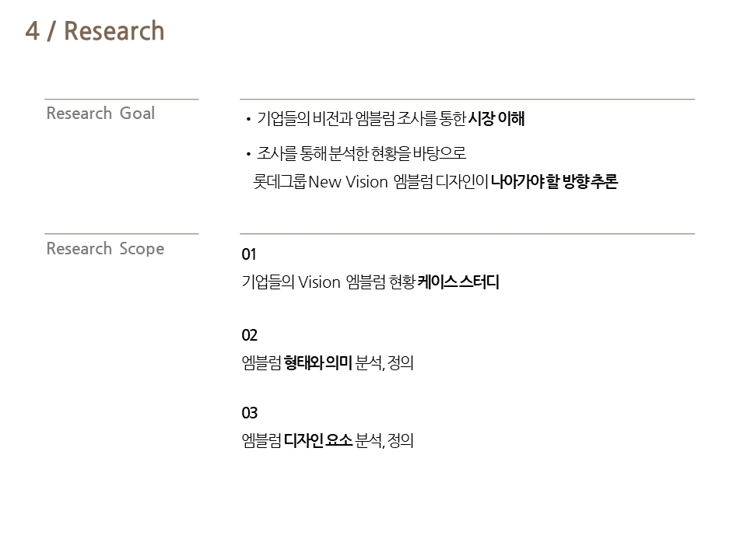Click the word 'Goal' in left heading
Viewport: 747px width, 560px height.
(x=137, y=114)
